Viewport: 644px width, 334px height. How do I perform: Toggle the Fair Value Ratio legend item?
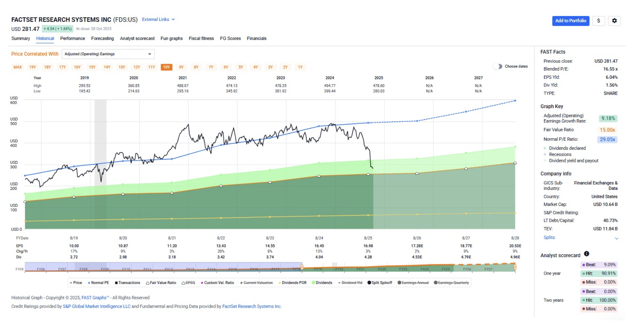[161, 283]
